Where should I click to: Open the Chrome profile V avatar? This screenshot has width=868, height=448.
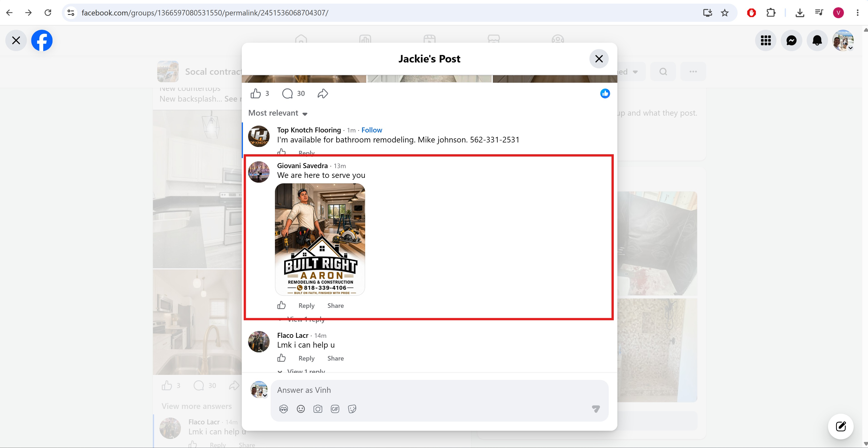838,13
